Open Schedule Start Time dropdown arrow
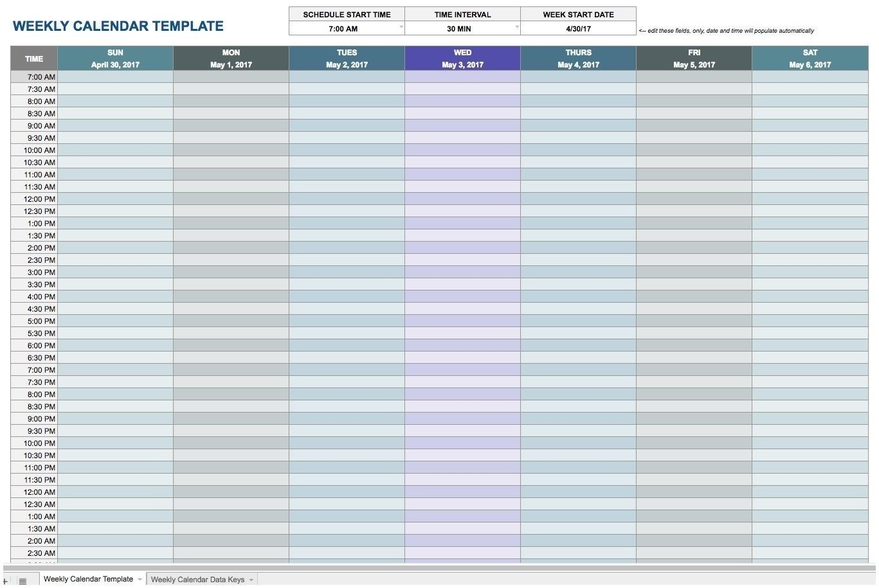 click(x=401, y=28)
